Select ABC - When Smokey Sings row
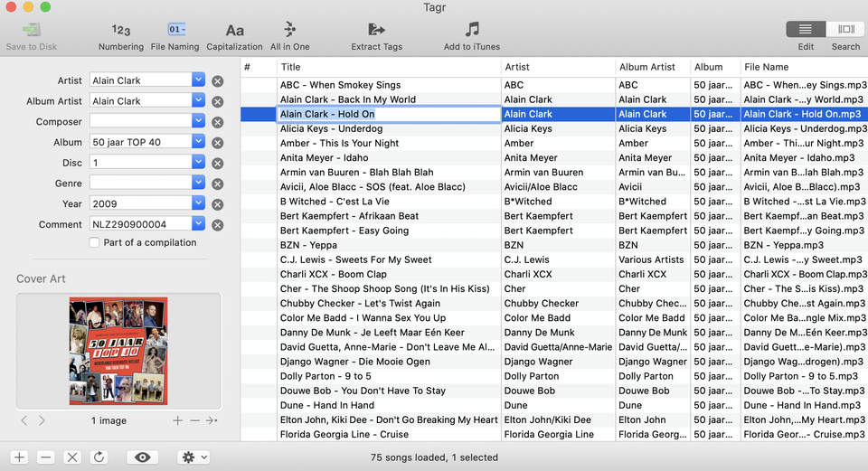Image resolution: width=868 pixels, height=471 pixels. (554, 85)
